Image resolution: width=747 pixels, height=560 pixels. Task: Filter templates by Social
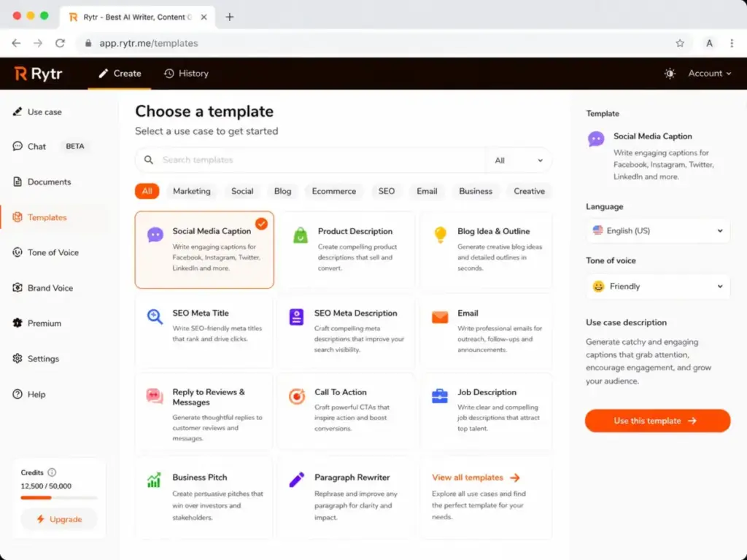[242, 191]
